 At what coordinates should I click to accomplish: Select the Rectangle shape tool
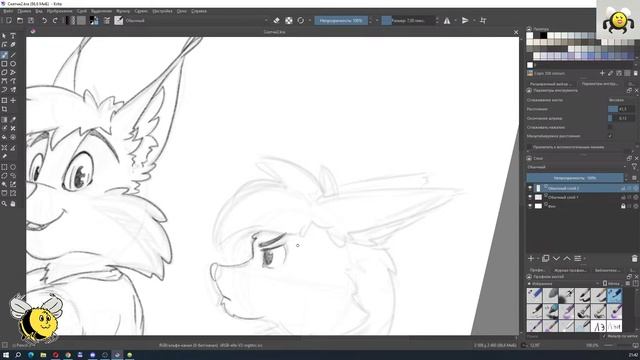(x=4, y=64)
